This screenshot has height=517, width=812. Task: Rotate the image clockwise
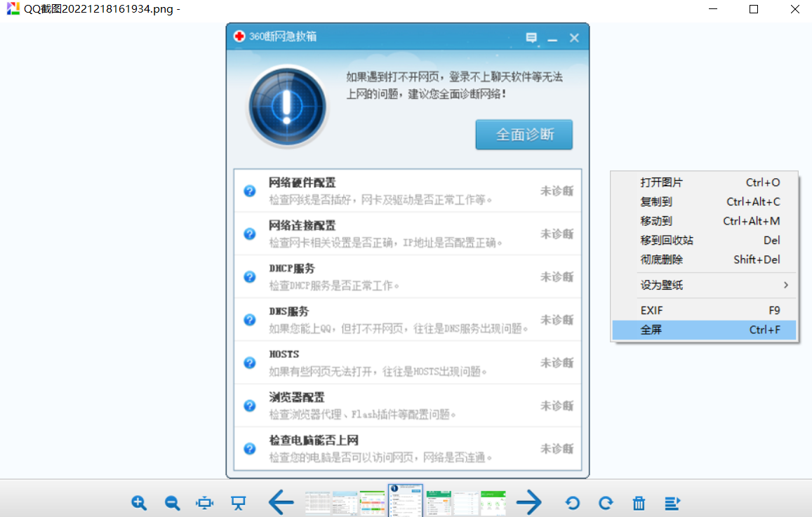point(605,503)
